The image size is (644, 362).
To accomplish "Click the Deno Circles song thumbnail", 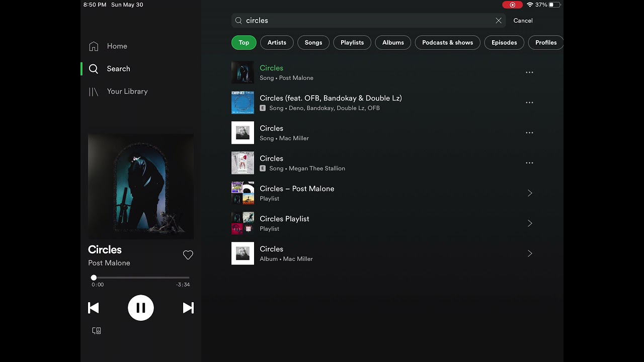I will 243,103.
